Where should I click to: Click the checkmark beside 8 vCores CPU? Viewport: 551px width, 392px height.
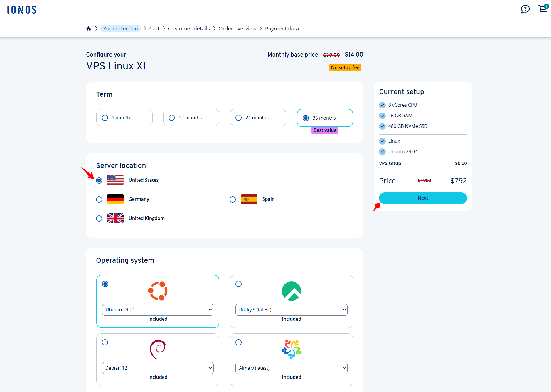pyautogui.click(x=383, y=105)
